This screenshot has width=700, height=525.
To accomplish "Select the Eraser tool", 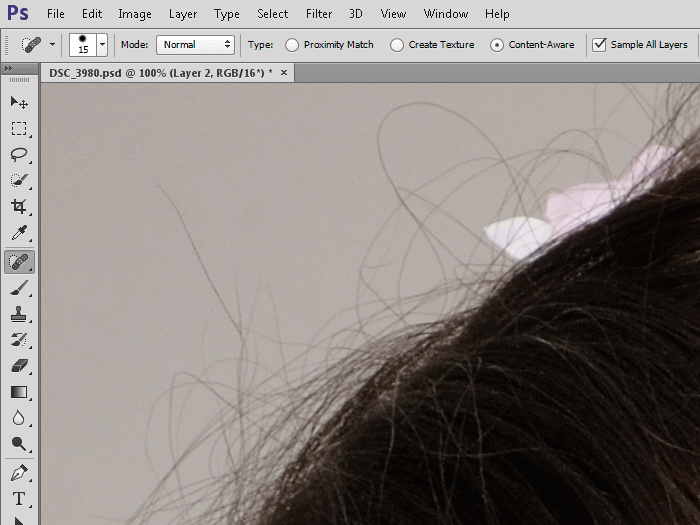I will point(19,366).
